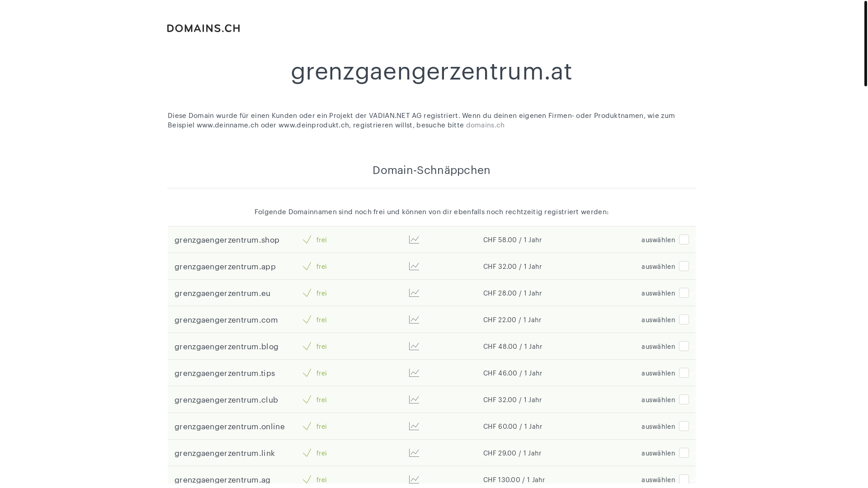Click green checkmark icon for .blog domain
The height and width of the screenshot is (488, 868).
pyautogui.click(x=307, y=346)
